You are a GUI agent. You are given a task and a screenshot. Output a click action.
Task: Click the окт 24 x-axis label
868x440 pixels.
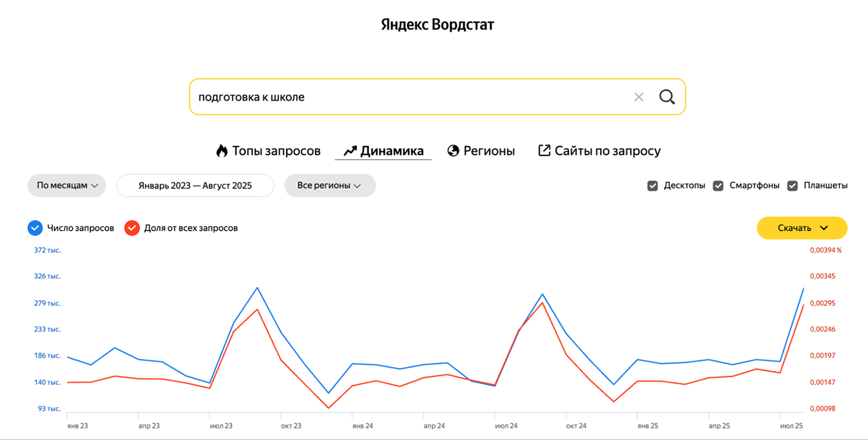click(577, 426)
